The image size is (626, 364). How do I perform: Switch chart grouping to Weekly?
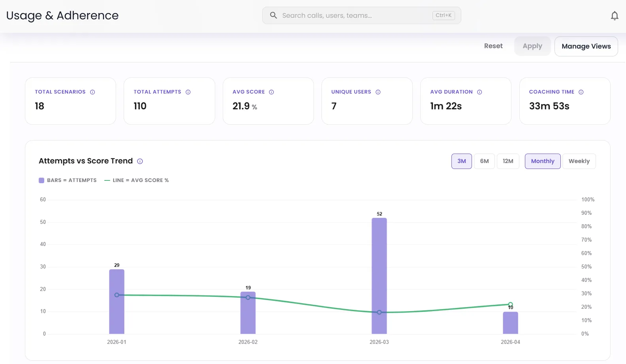(x=579, y=161)
